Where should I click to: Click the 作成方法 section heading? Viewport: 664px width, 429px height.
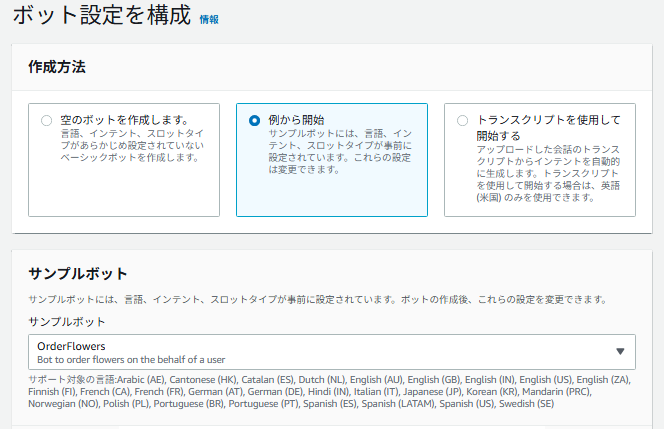tap(57, 68)
